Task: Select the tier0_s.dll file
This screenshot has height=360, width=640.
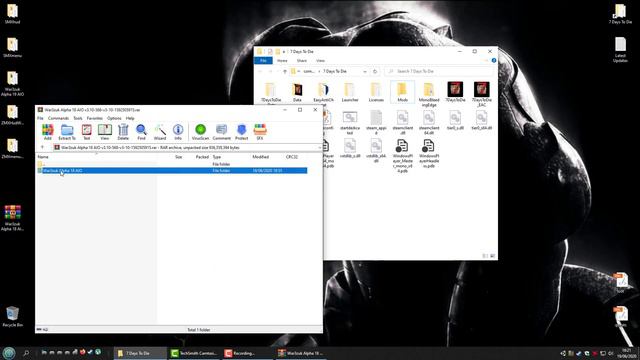Action: 455,120
